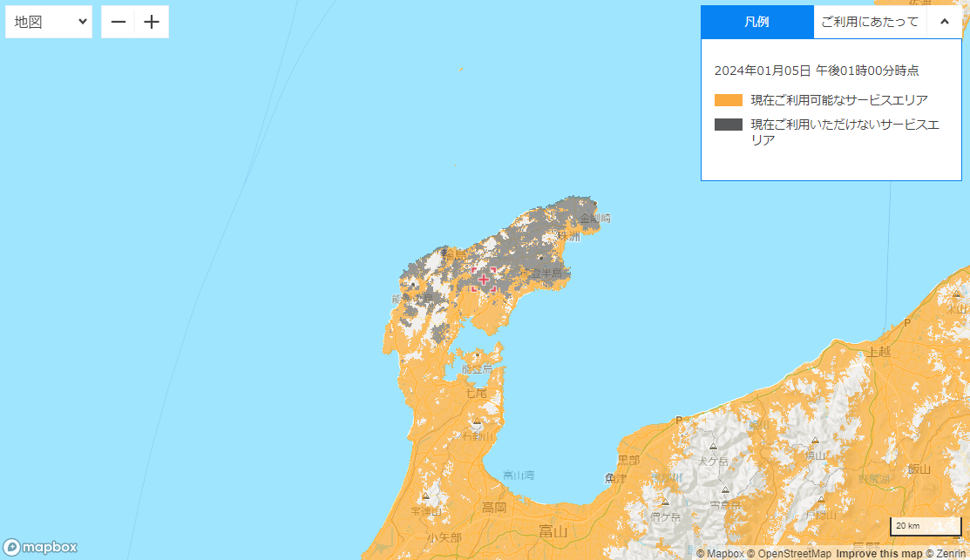The width and height of the screenshot is (970, 560).
Task: Click the 富山湾 bay label
Action: (x=519, y=476)
